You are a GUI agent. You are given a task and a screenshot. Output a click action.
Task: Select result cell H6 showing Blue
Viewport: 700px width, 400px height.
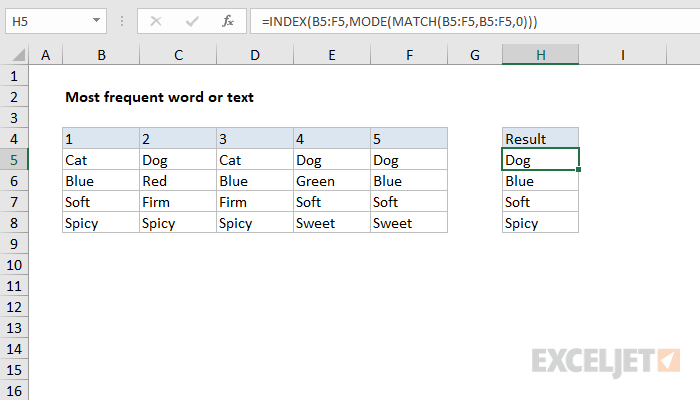tap(540, 181)
